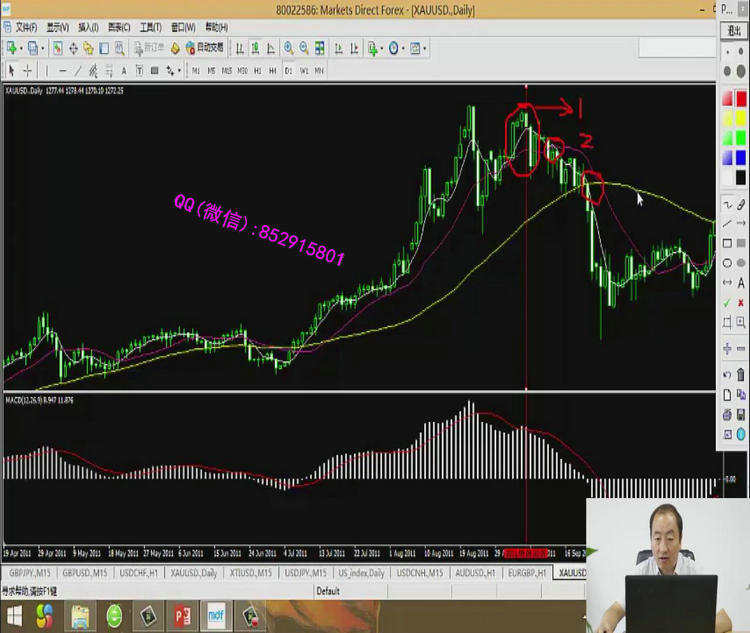
Task: Select the freehand pen tool in annotation palette
Action: coord(741,203)
